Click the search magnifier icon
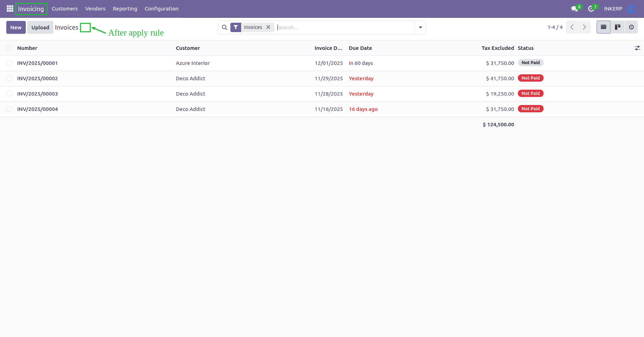Viewport: 644px width, 337px height. tap(224, 27)
